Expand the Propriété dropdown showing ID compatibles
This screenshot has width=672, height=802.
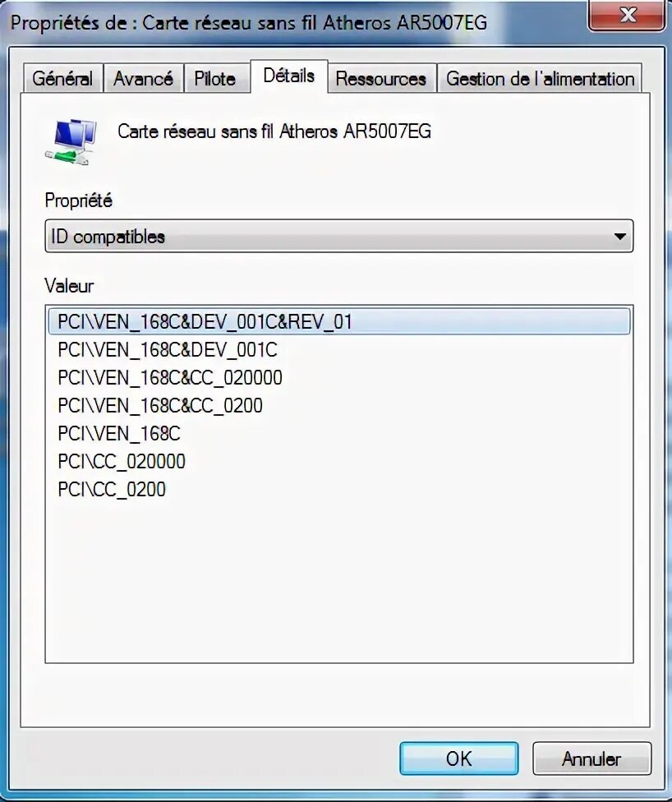[x=339, y=237]
